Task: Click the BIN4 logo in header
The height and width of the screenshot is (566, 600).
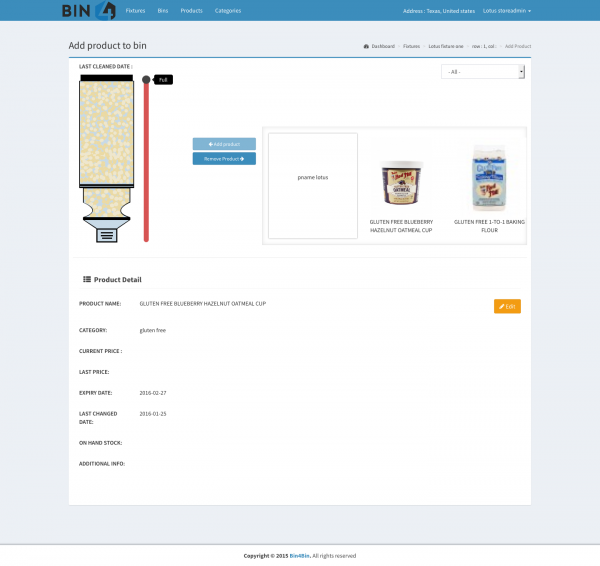Action: click(x=89, y=11)
